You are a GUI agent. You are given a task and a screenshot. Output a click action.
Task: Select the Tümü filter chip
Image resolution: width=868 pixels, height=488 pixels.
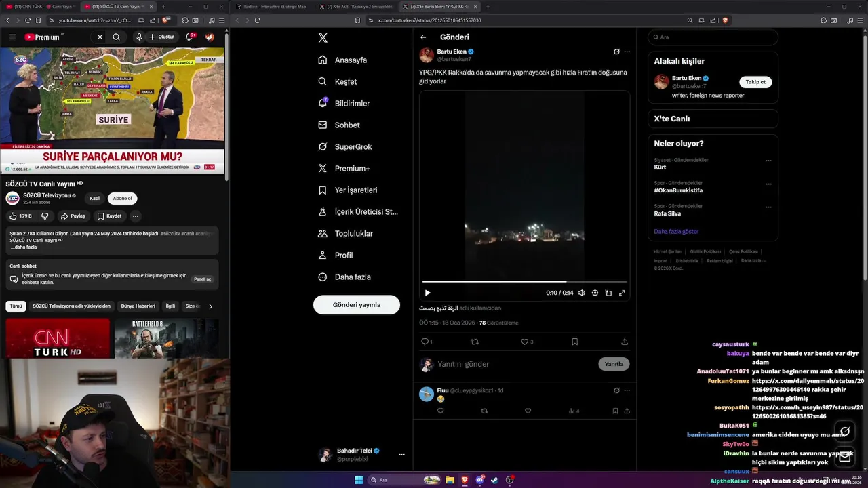pyautogui.click(x=16, y=306)
